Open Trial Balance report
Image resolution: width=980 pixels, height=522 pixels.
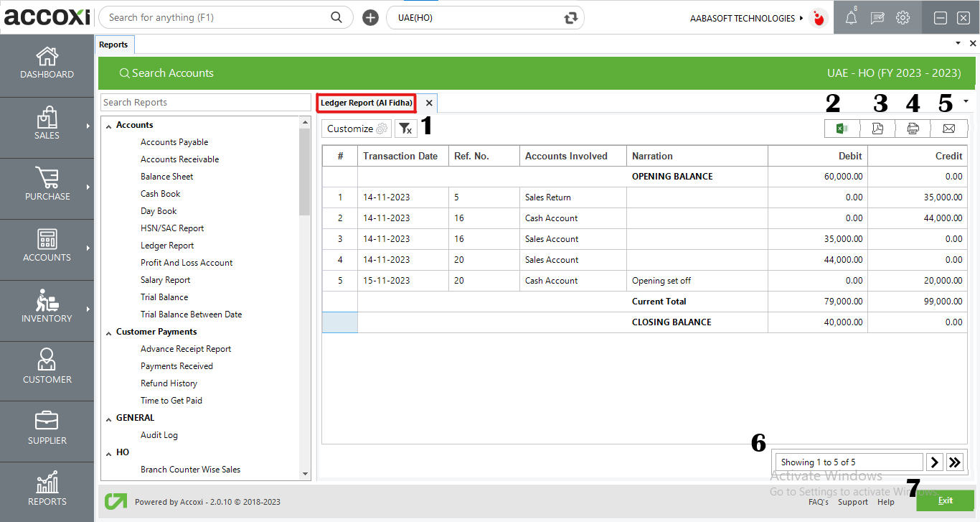(x=164, y=297)
